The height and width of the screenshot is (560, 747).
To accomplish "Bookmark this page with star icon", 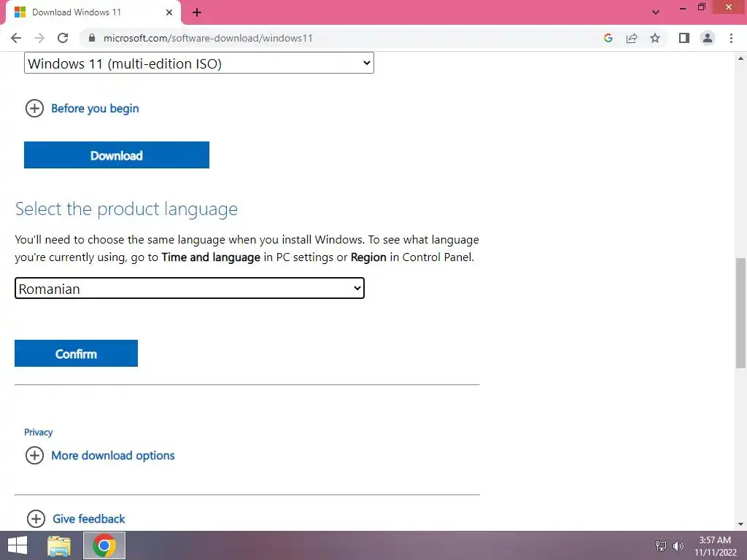I will tap(655, 38).
